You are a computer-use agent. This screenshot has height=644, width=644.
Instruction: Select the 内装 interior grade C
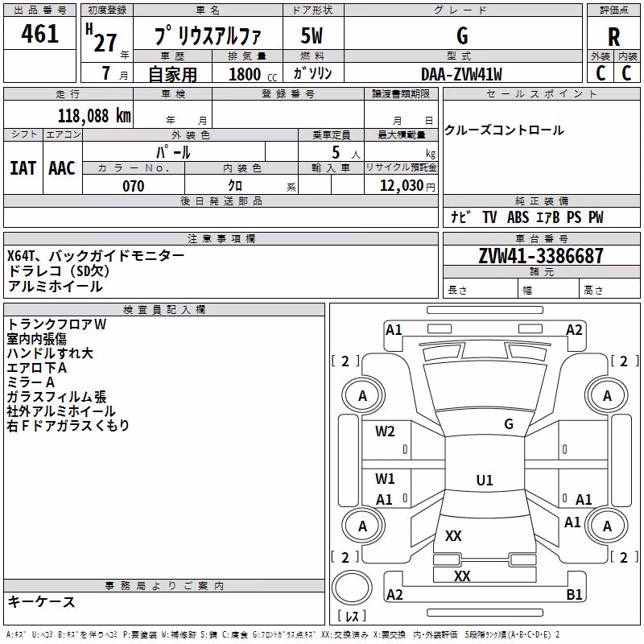click(626, 73)
